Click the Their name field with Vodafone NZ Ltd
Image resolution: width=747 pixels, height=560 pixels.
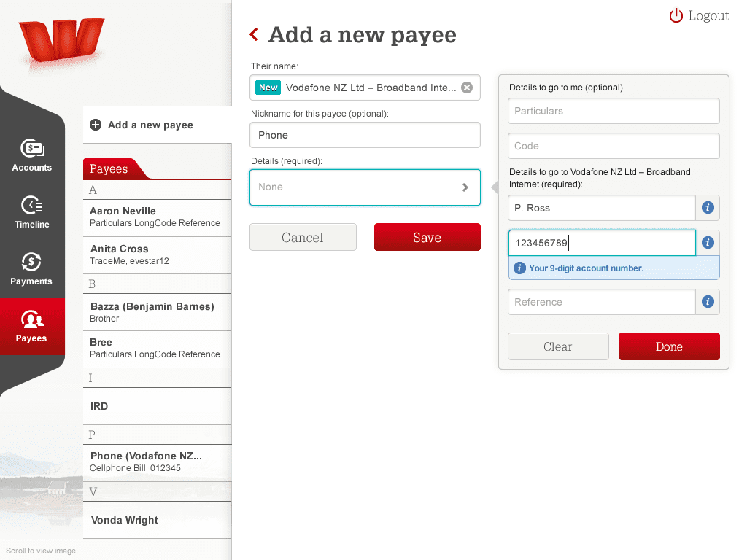pos(365,87)
